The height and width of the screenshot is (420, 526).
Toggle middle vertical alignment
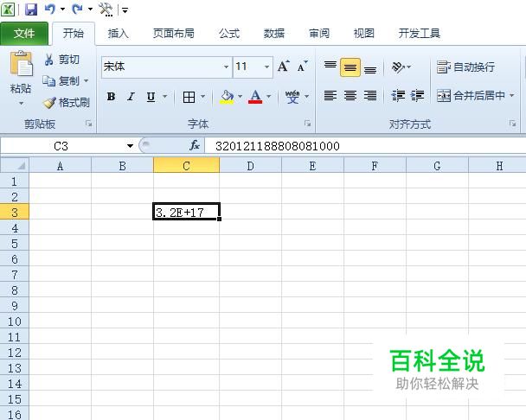pyautogui.click(x=350, y=67)
